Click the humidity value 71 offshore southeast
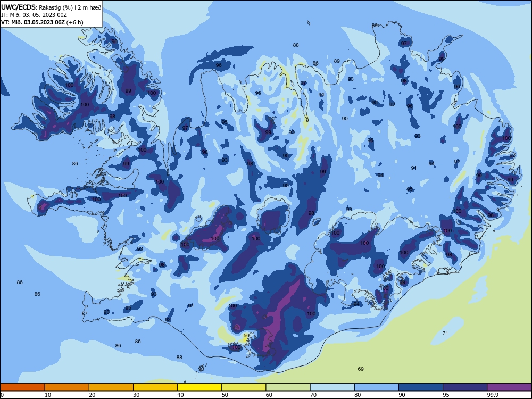 coord(445,334)
